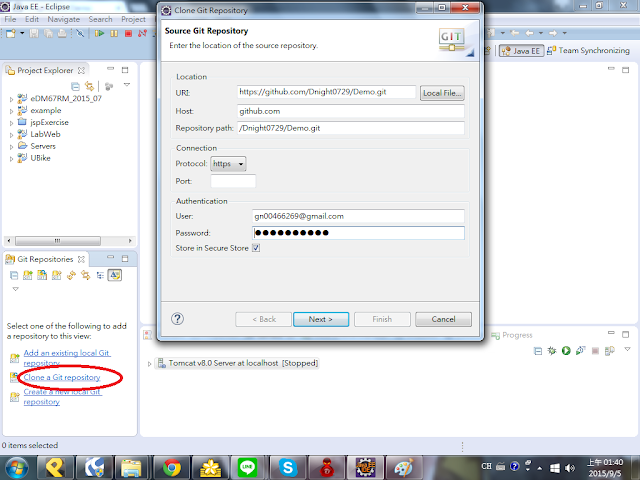640x480 pixels.
Task: Open the Search menu
Action: click(x=100, y=19)
